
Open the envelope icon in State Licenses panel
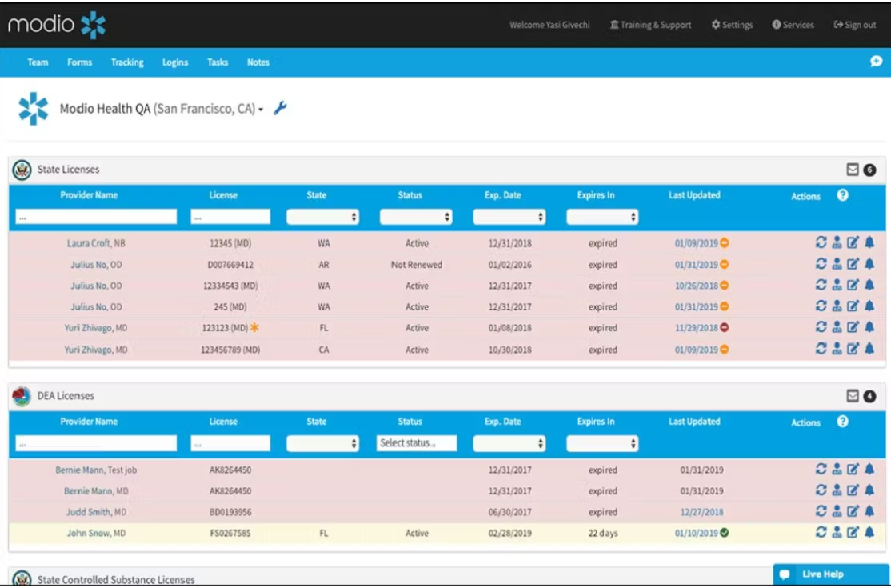(x=853, y=169)
